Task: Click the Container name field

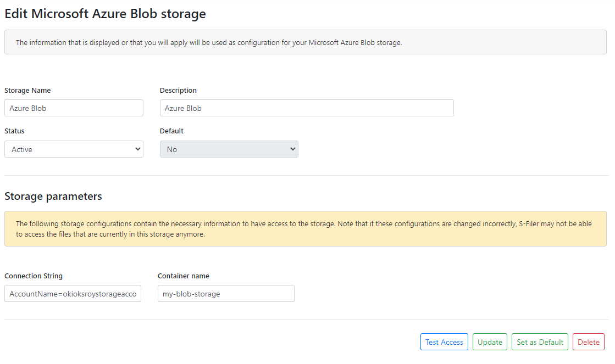Action: [x=226, y=294]
